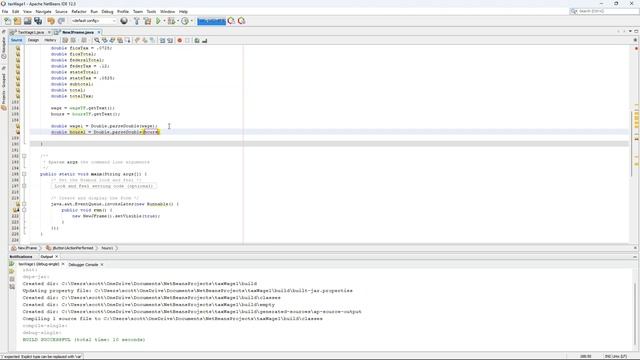The height and width of the screenshot is (360, 640).
Task: Open the Refactor menu
Action: click(79, 11)
